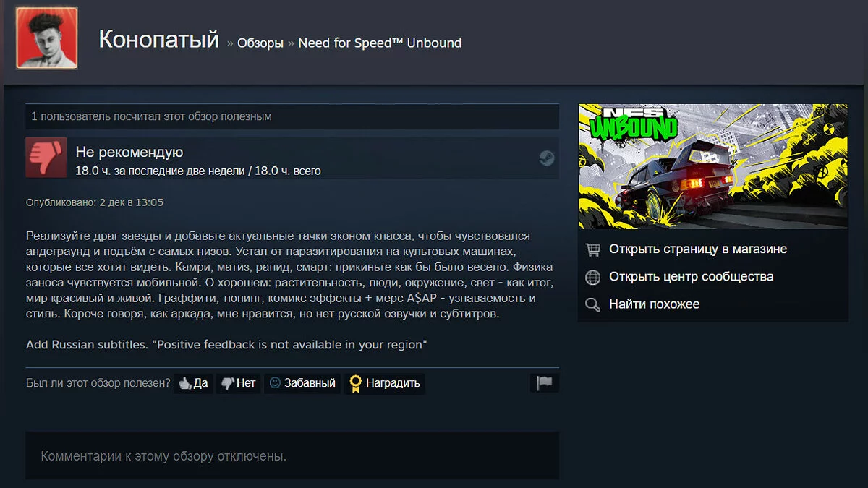
Task: Select 'Открыть страницу в магазине' link
Action: (x=697, y=249)
